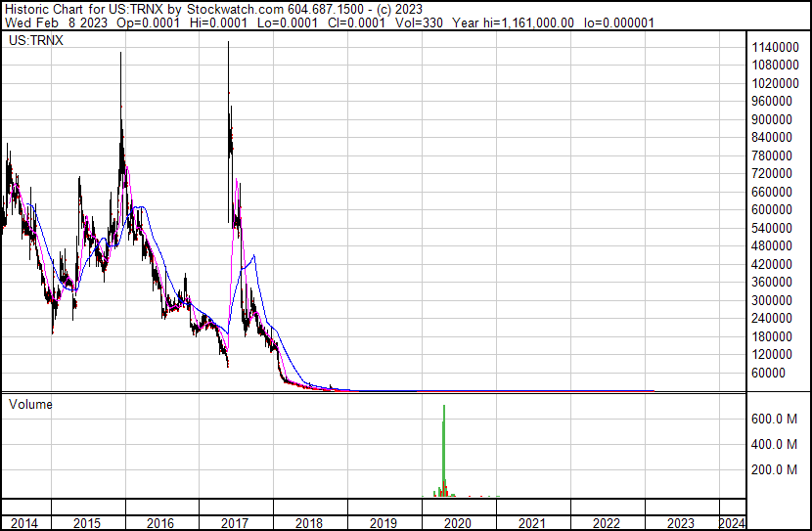The width and height of the screenshot is (812, 531).
Task: Select the 2021 year label
Action: coord(532,523)
